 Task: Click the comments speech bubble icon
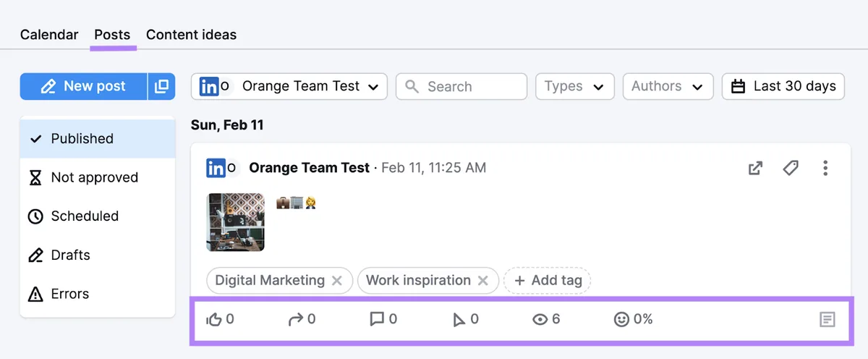[377, 319]
